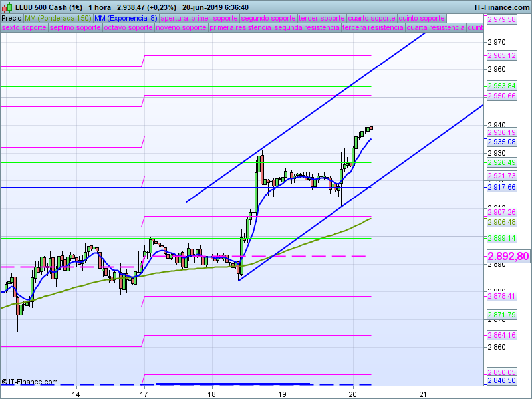Screen dimensions: 532x399
Task: Open the IT-Finance.com link at top right
Action: [x=501, y=7]
